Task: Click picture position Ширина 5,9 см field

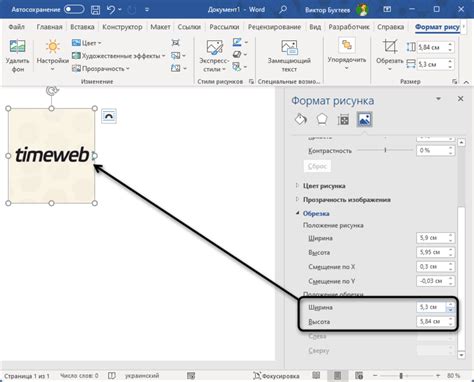Action: pyautogui.click(x=432, y=238)
